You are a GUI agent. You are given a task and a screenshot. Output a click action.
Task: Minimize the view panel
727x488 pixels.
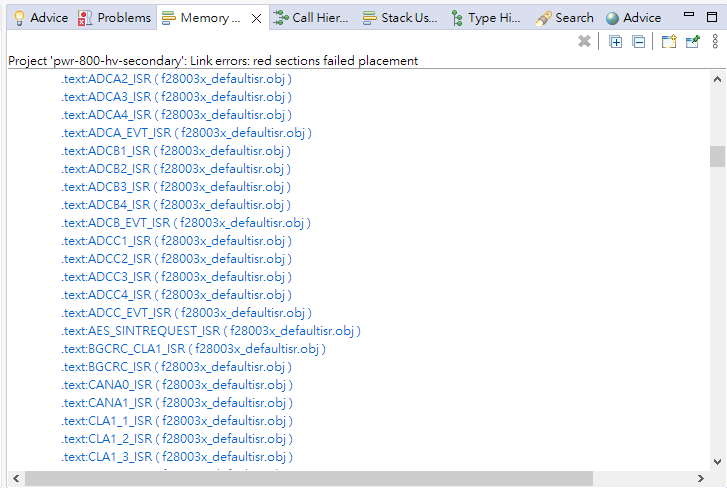click(x=689, y=15)
